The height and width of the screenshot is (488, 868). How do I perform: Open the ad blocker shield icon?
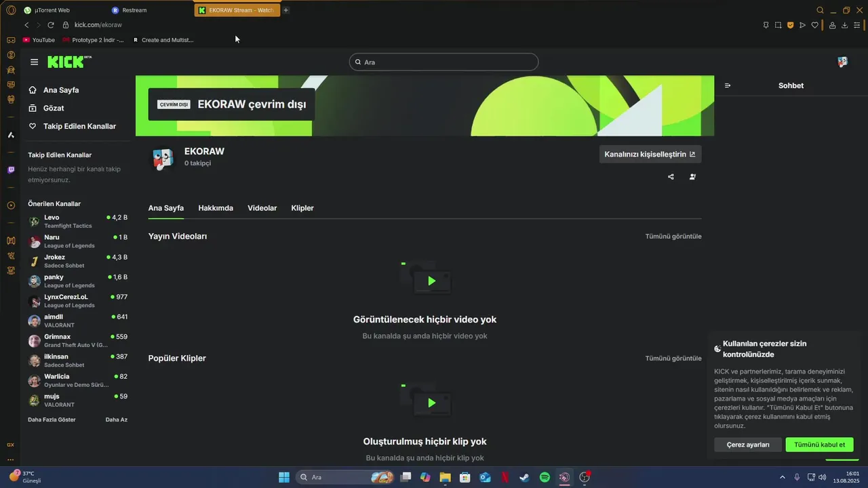pos(790,25)
